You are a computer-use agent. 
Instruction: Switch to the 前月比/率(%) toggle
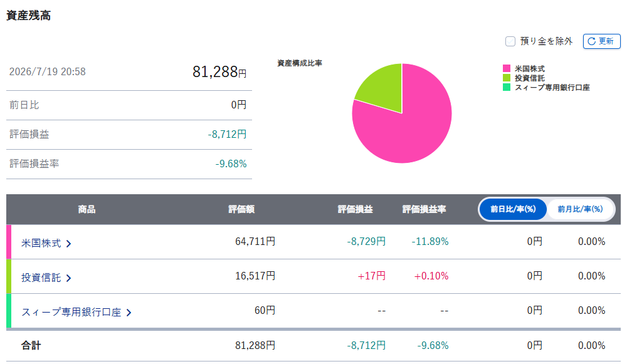(x=580, y=209)
